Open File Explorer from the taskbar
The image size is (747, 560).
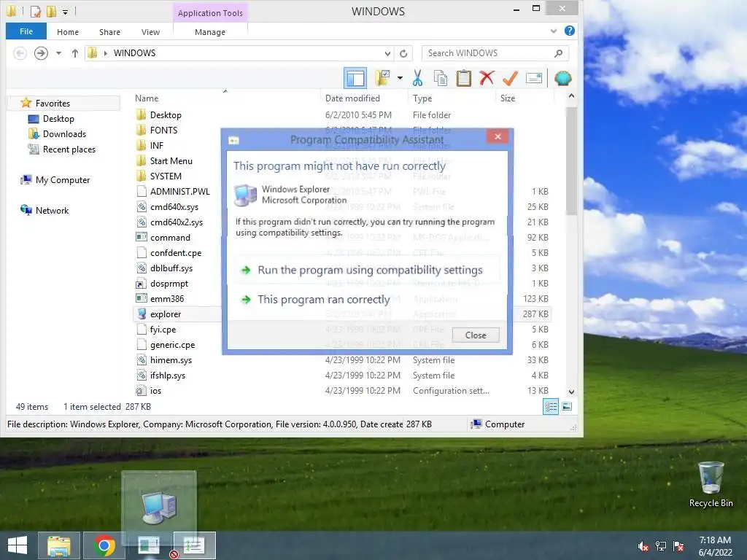point(58,545)
